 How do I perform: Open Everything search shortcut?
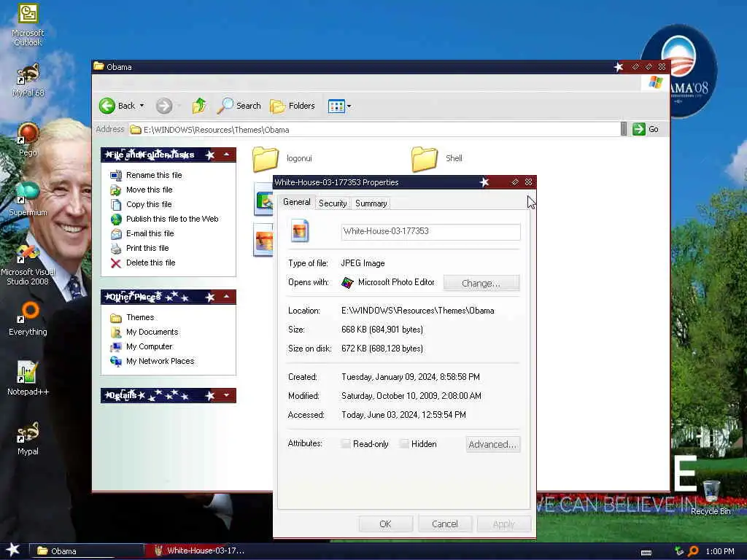pyautogui.click(x=28, y=318)
